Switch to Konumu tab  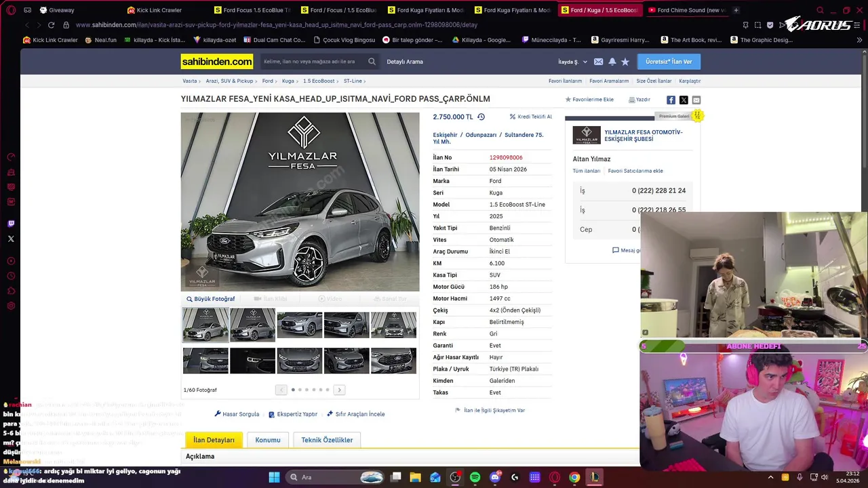[x=268, y=440]
